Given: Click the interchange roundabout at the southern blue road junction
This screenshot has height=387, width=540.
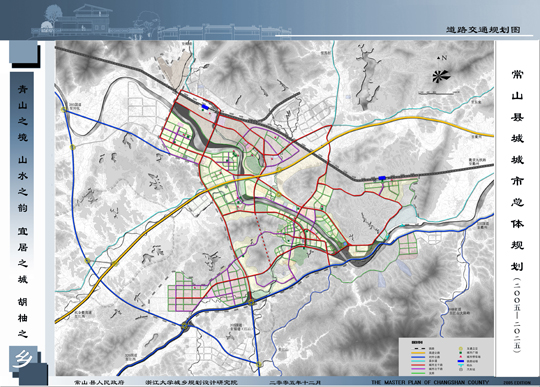Looking at the screenshot, I should [251, 302].
